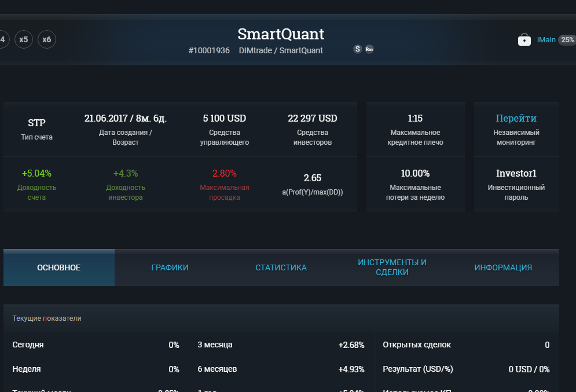Image resolution: width=576 pixels, height=392 pixels.
Task: Click the 22 297 USD investor funds value
Action: pyautogui.click(x=312, y=118)
